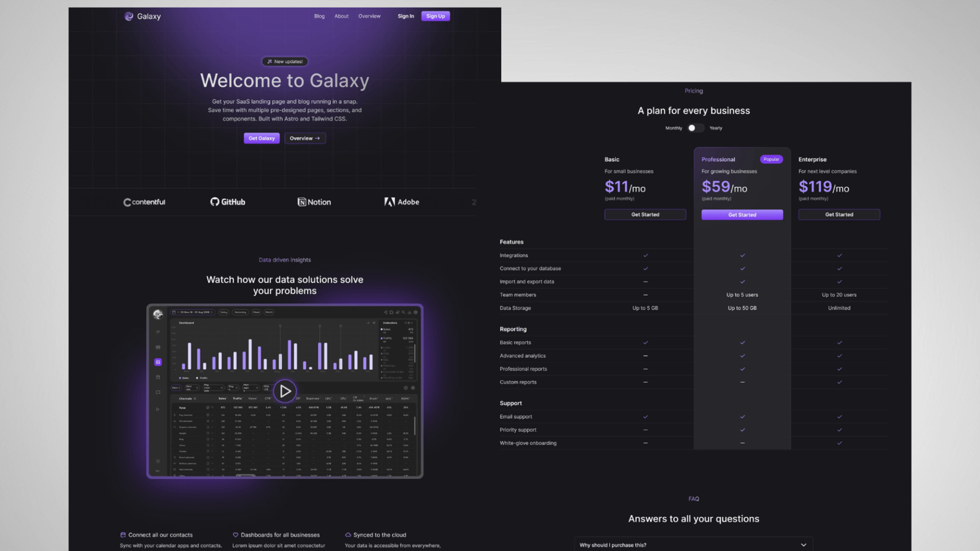Viewport: 980px width, 551px height.
Task: Click the New updates! badge
Action: tap(285, 61)
